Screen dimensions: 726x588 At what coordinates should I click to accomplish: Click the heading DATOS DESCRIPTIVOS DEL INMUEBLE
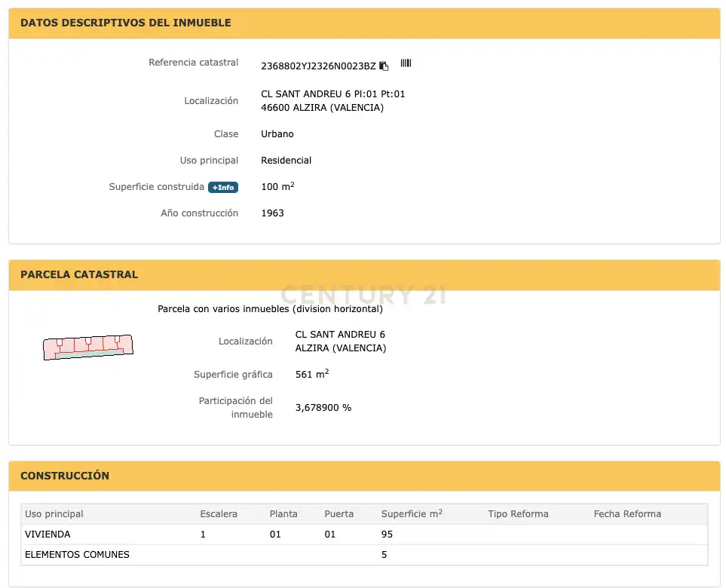[125, 23]
